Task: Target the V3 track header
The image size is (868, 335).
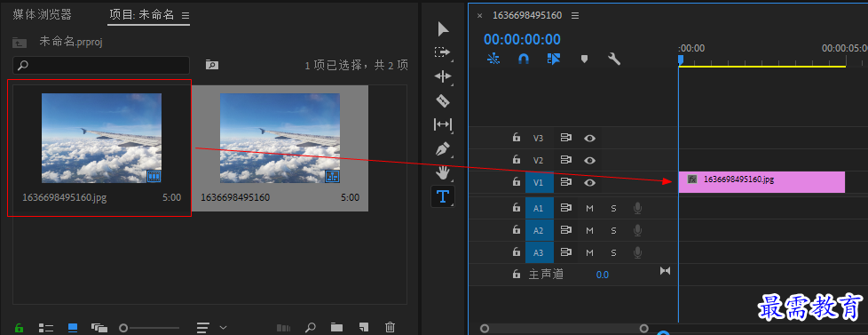Action: (539, 138)
